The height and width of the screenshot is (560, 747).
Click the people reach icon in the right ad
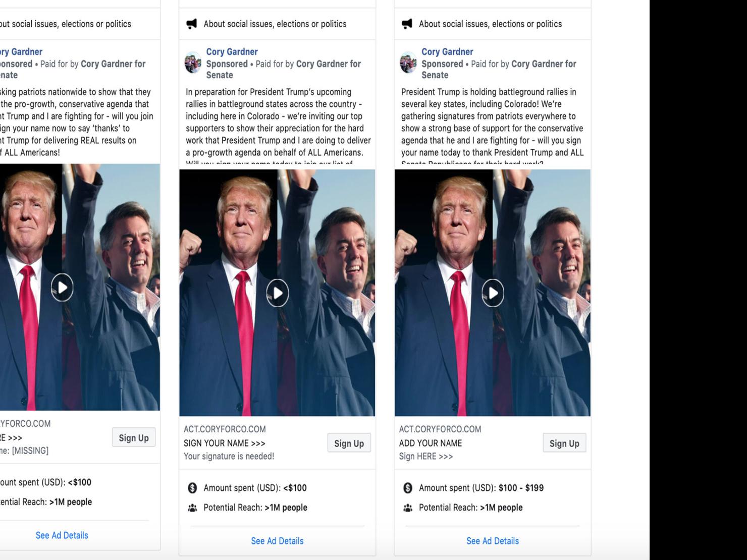(x=408, y=508)
